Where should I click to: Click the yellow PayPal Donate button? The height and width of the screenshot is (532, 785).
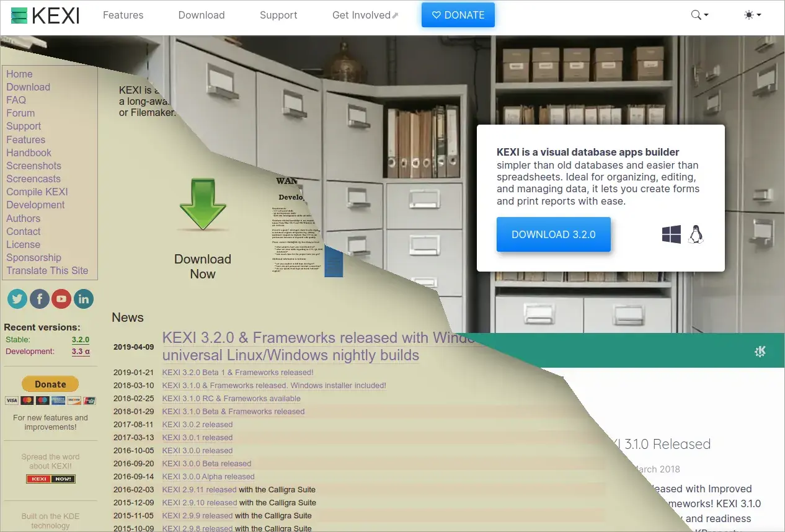[50, 384]
